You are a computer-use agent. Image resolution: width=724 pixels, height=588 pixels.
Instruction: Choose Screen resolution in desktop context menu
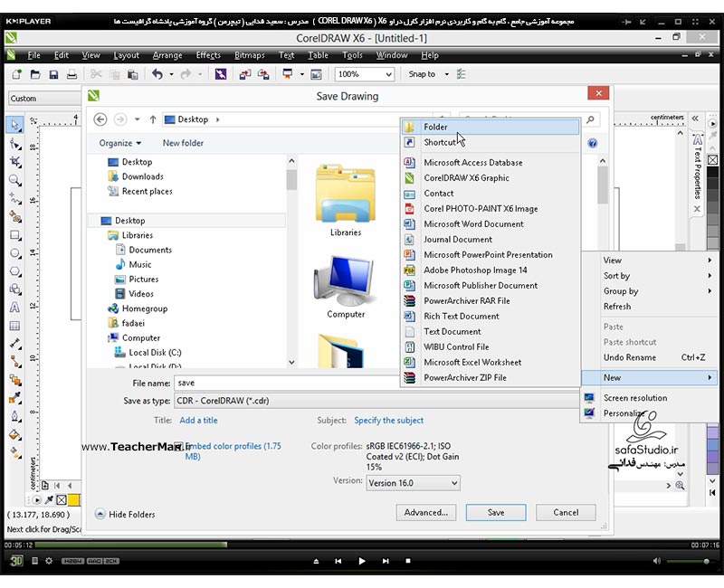click(x=649, y=398)
